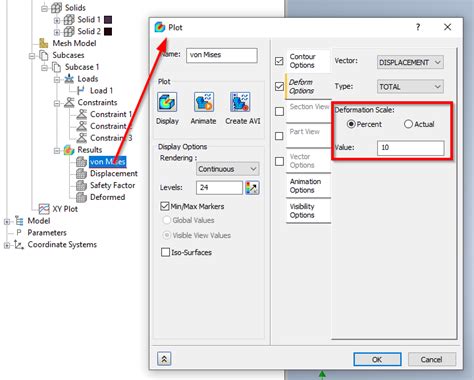Screen dimensions: 474x380
Task: Click the Plot dialog help question mark
Action: pyautogui.click(x=418, y=27)
